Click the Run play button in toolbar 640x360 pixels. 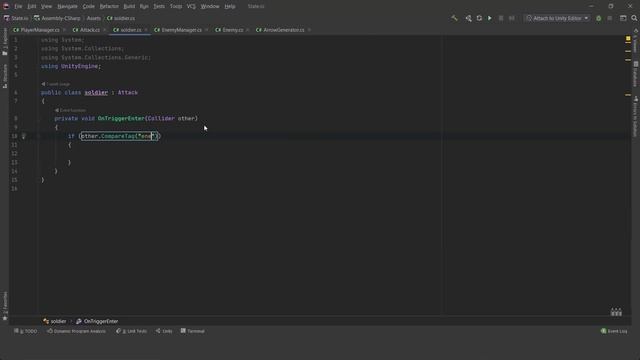click(x=490, y=18)
